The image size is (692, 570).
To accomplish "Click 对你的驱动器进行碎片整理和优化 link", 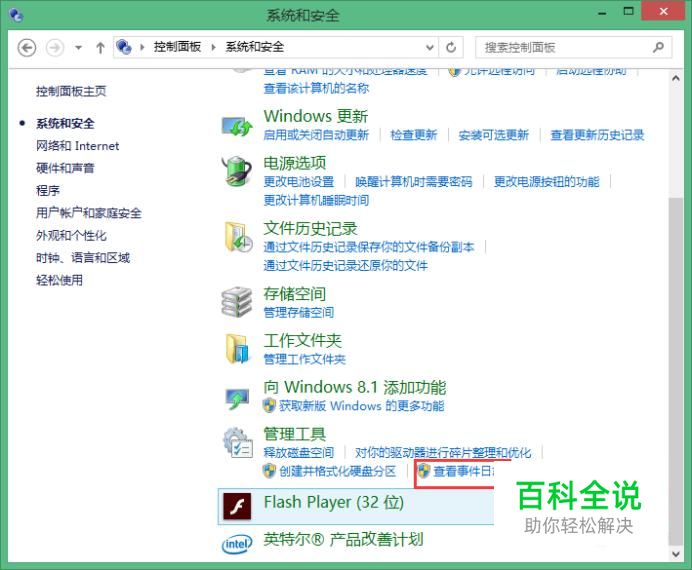I will coord(444,453).
